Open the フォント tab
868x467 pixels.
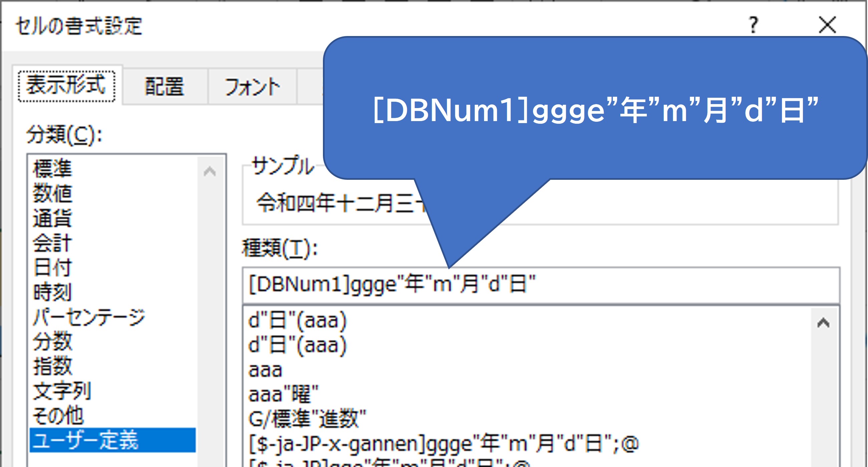(252, 87)
